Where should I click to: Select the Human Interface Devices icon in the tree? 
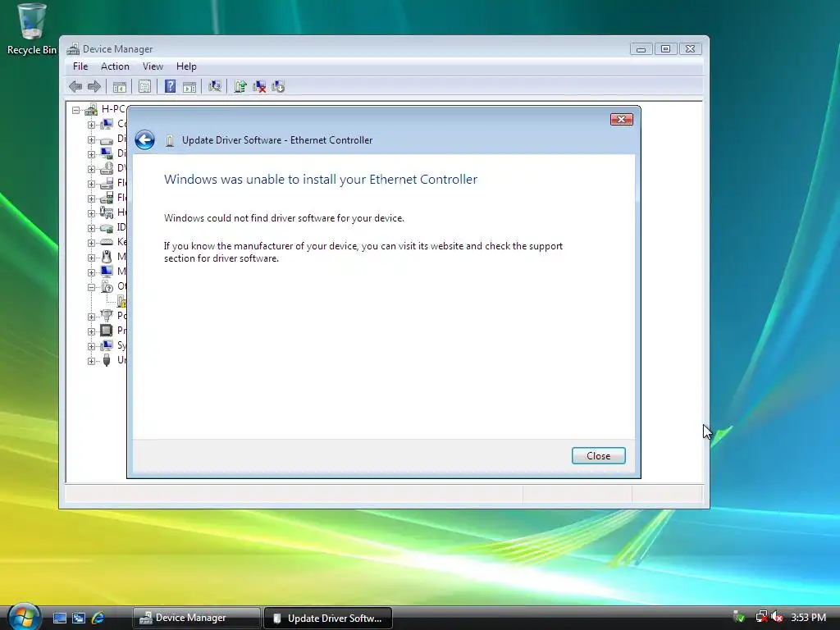click(107, 212)
